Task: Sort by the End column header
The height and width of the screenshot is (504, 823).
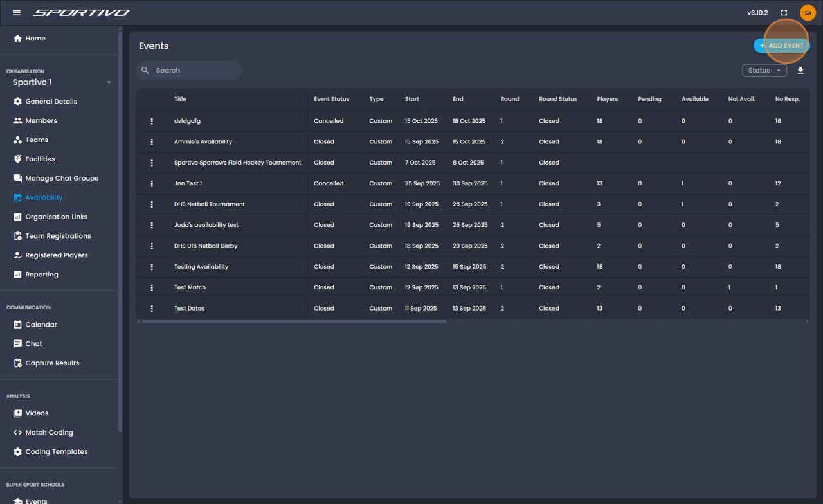Action: point(458,100)
